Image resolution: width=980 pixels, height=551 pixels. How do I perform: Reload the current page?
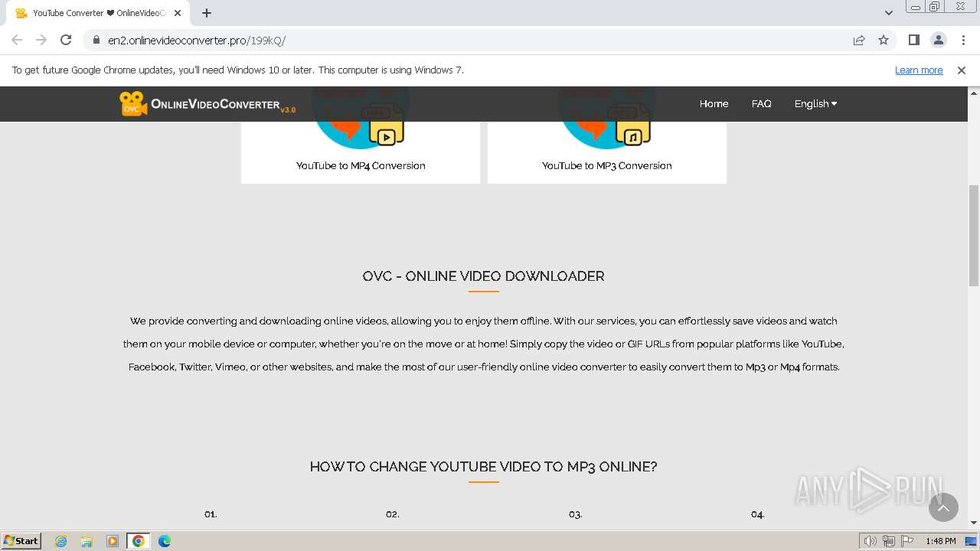[x=66, y=40]
